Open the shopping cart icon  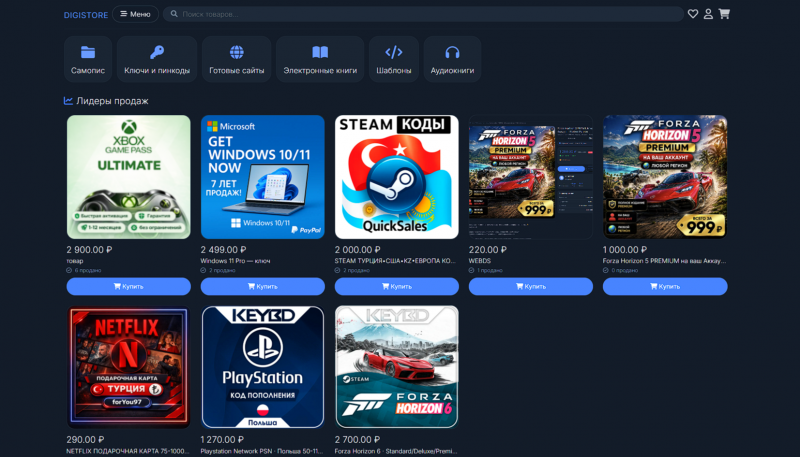(724, 14)
